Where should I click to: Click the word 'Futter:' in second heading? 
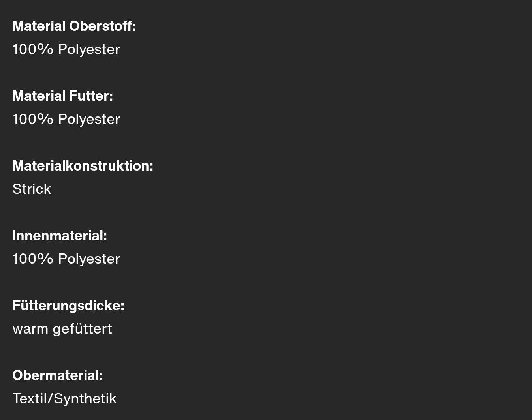click(91, 96)
